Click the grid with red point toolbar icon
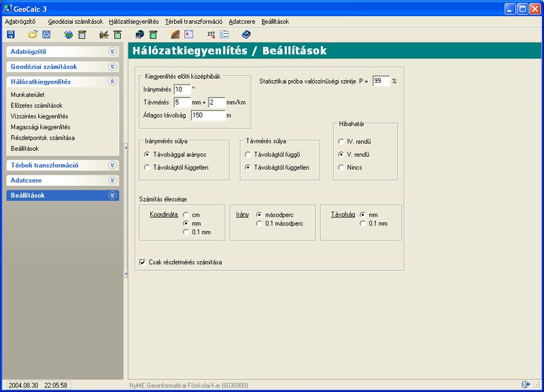The image size is (544, 392). pyautogui.click(x=189, y=35)
